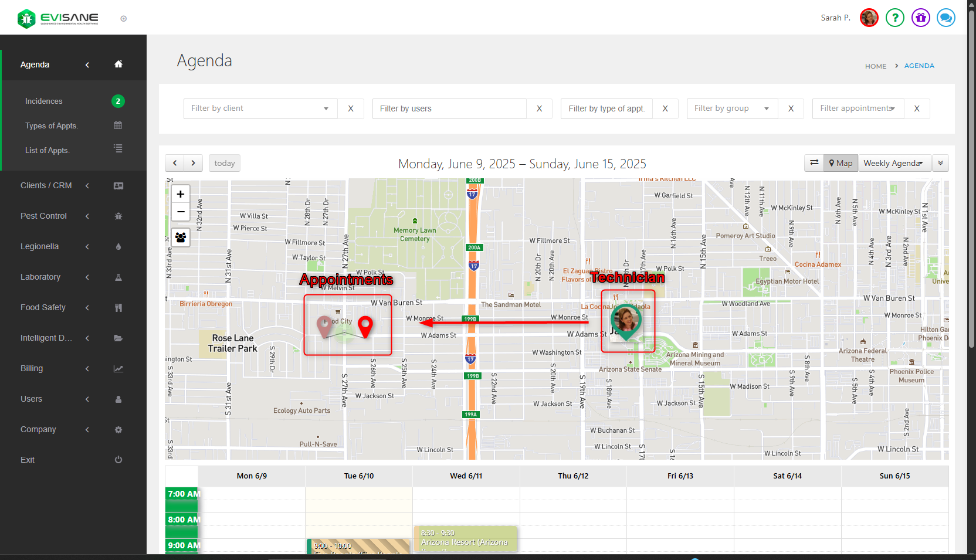
Task: Click the Laboratory flask icon
Action: pyautogui.click(x=118, y=277)
